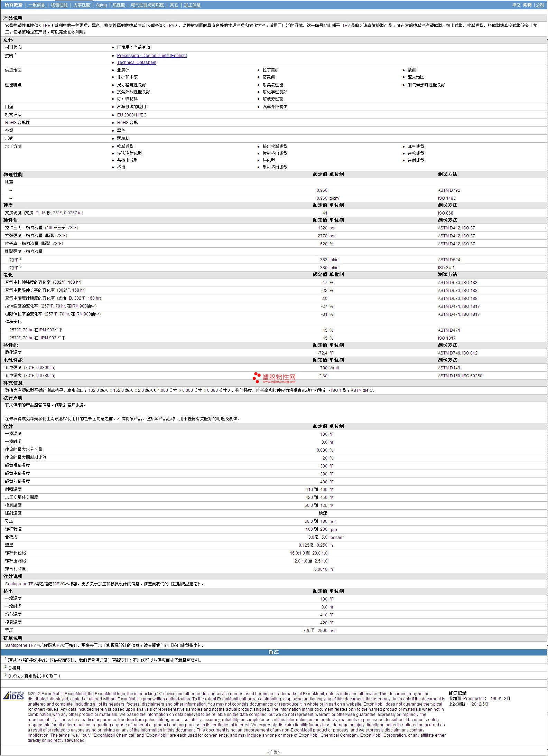Click the 修订记录 heading
Screen dimensions: 548x756
(x=457, y=693)
